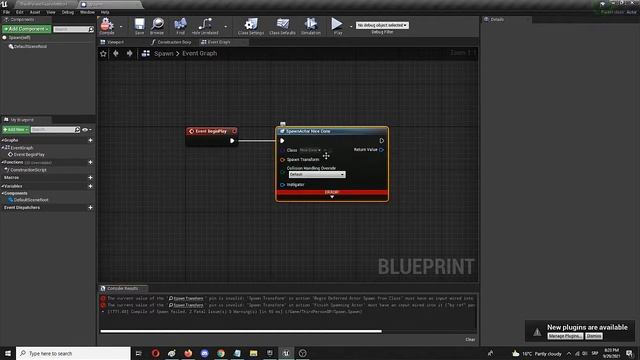Switch to the Construction Script tab
Viewport: 640px width, 360px height.
(x=171, y=42)
